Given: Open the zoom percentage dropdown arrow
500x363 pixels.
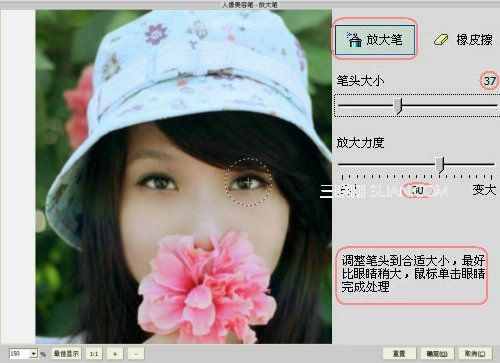Looking at the screenshot, I should [33, 354].
